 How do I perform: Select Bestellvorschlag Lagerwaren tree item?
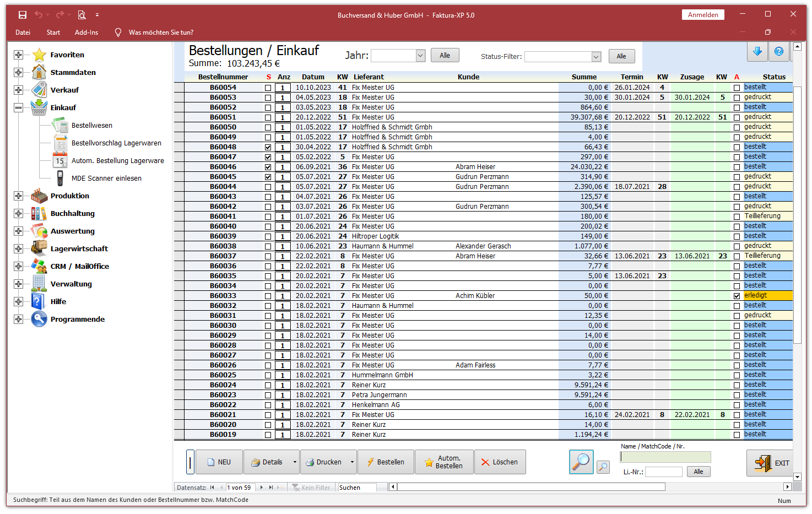116,143
